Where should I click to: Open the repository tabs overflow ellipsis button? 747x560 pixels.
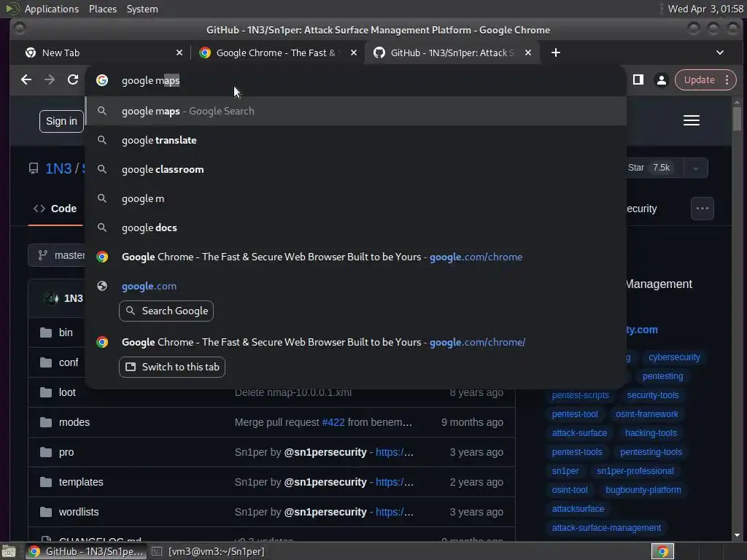pos(703,209)
